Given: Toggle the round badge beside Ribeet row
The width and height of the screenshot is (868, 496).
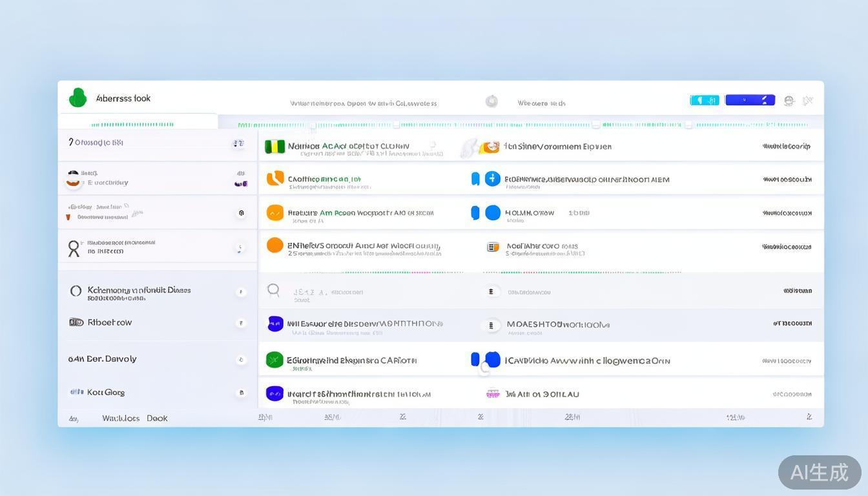Looking at the screenshot, I should (241, 323).
